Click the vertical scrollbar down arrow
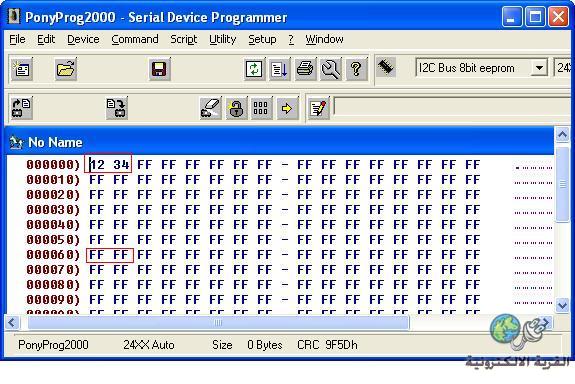 click(563, 305)
